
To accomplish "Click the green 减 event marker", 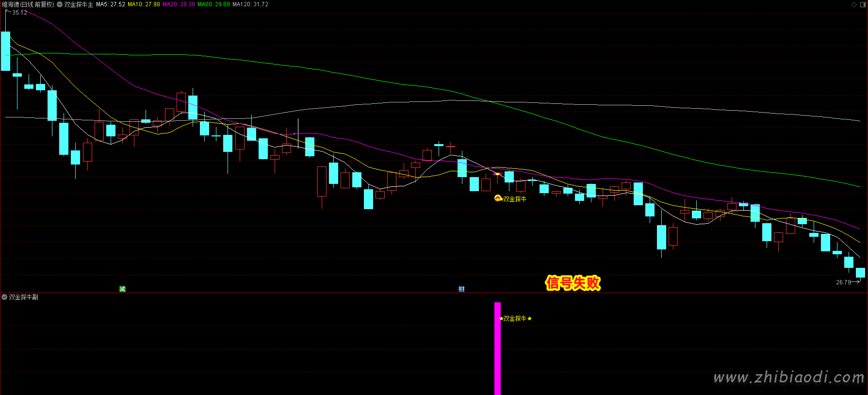I will (122, 289).
